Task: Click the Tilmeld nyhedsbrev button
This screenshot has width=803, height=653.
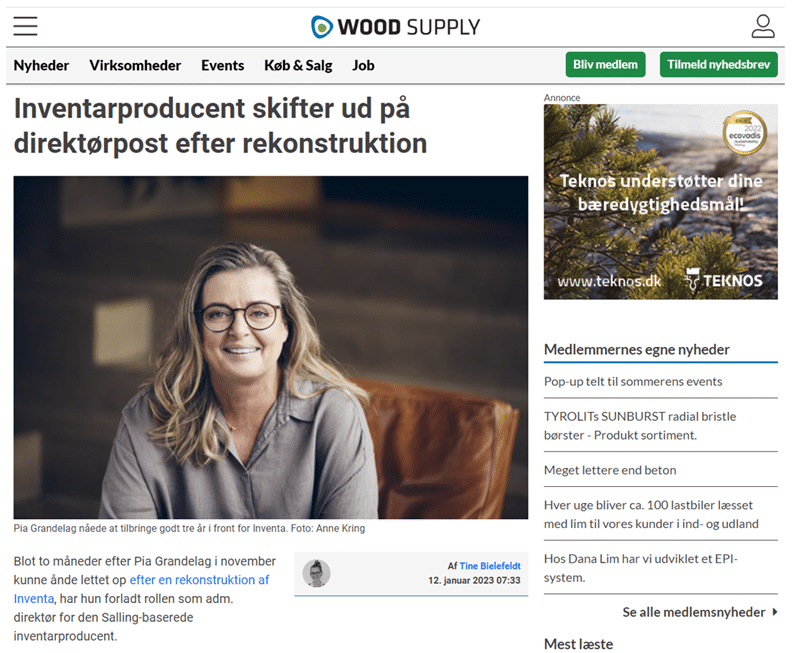Action: click(719, 65)
